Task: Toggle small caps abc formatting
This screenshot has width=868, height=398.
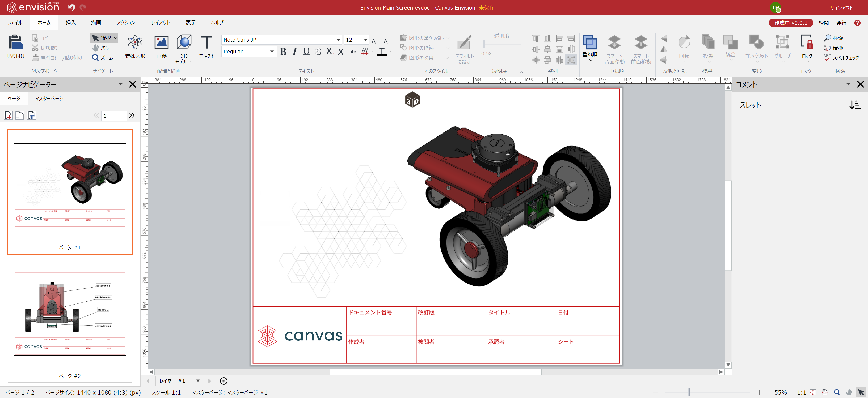Action: [353, 52]
